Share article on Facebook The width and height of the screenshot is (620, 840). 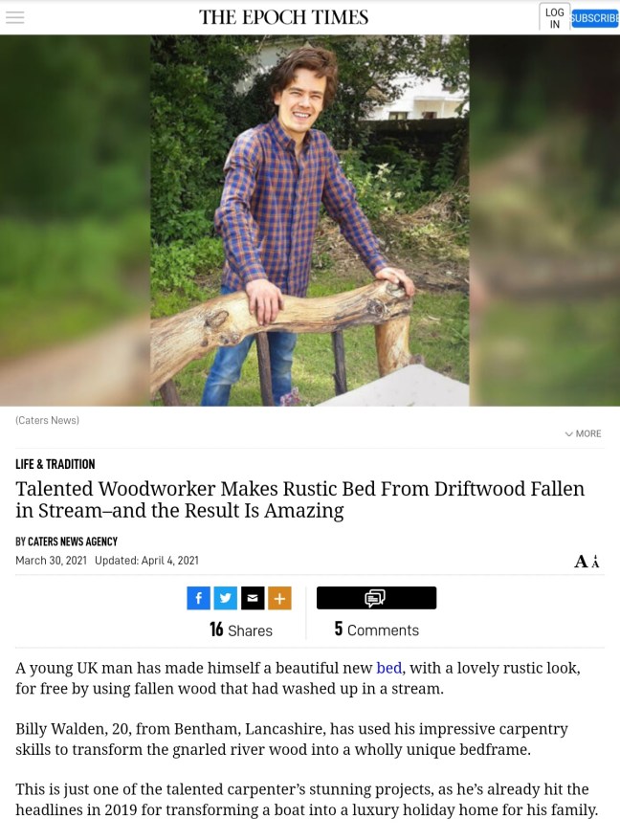pyautogui.click(x=198, y=598)
